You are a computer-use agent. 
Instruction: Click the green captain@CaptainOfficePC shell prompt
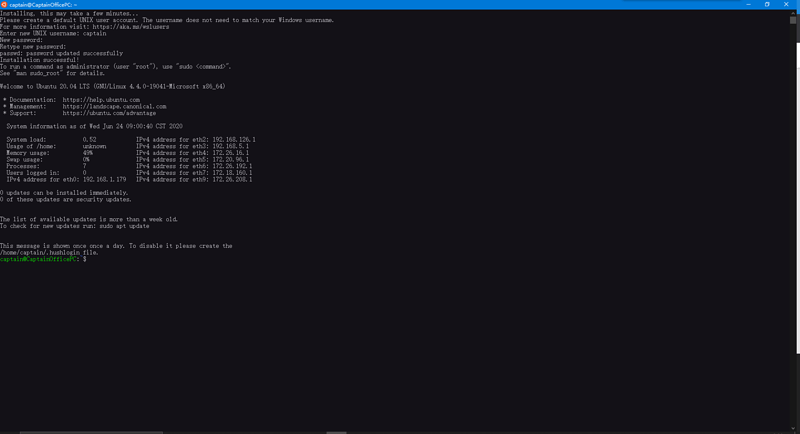coord(38,259)
